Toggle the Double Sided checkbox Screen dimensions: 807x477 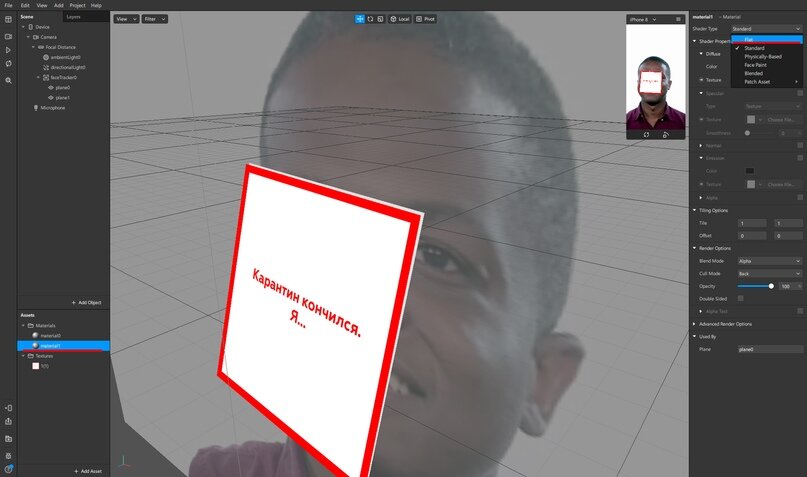pos(741,298)
